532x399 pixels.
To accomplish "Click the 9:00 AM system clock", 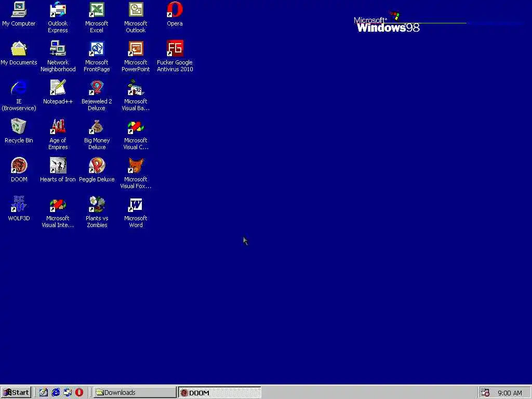I will [510, 393].
